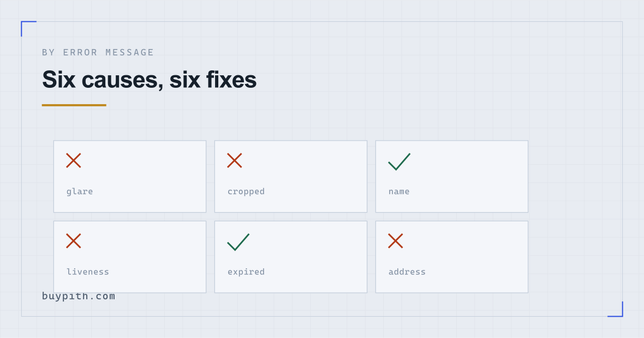Click the 'Six causes, six fixes' heading
Screen dimensions: 644x338
[149, 80]
